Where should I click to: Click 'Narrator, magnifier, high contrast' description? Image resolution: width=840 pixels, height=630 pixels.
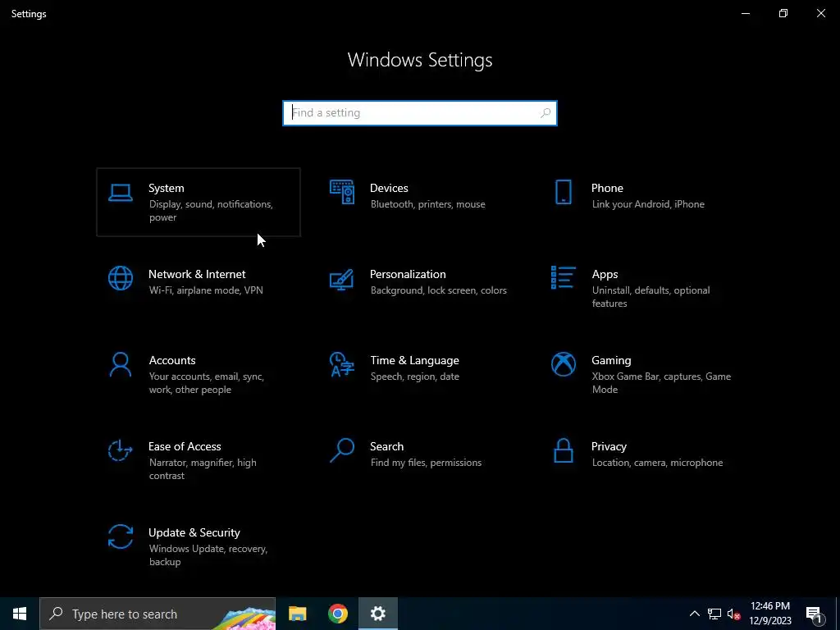(x=203, y=469)
